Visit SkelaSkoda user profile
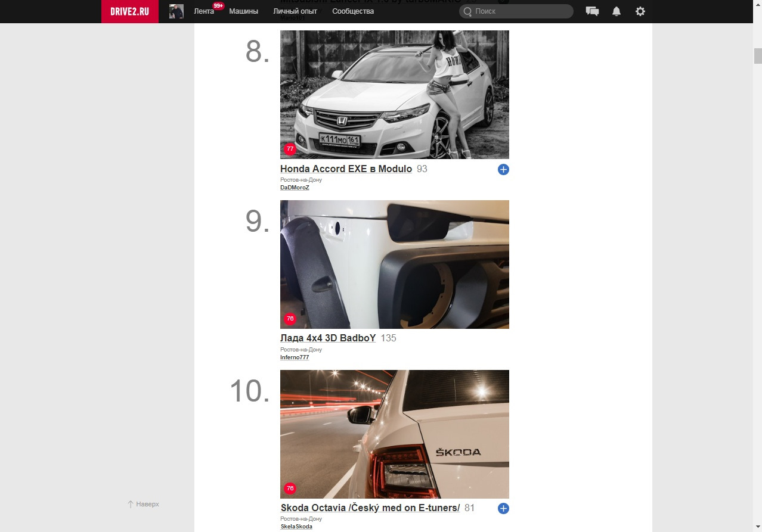 point(296,527)
